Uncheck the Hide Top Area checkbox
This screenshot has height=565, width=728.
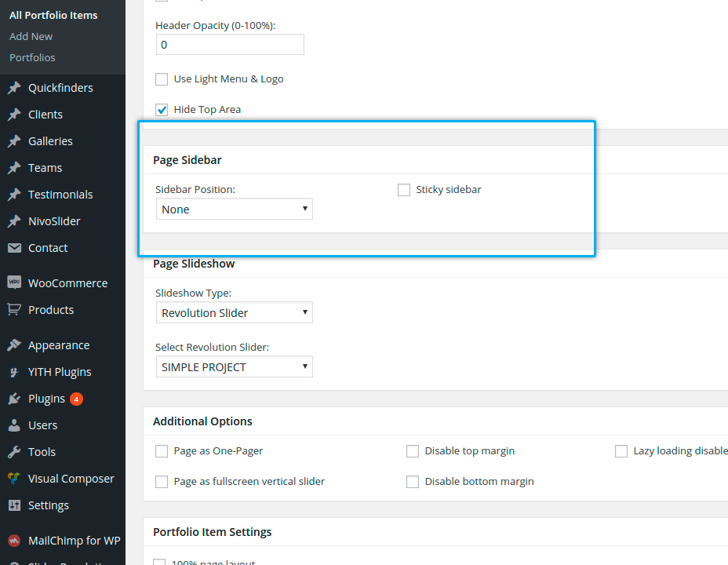pyautogui.click(x=162, y=110)
